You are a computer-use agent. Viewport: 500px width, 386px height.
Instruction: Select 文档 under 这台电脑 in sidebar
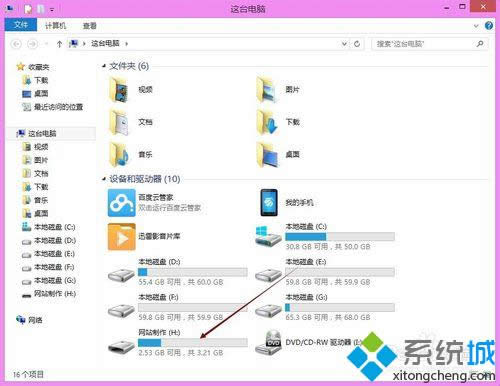[35, 173]
